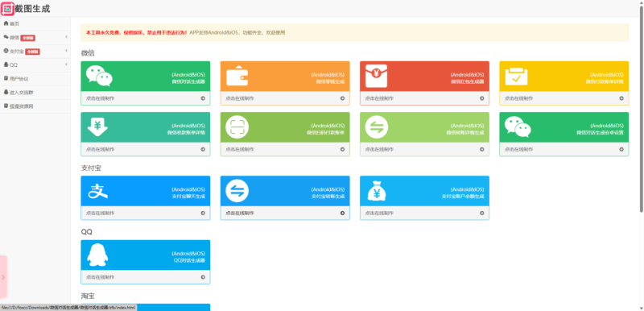Screen dimensions: 644x311
Task: Click 点击在线制作 under 支付宝转账生成
Action: click(x=240, y=214)
